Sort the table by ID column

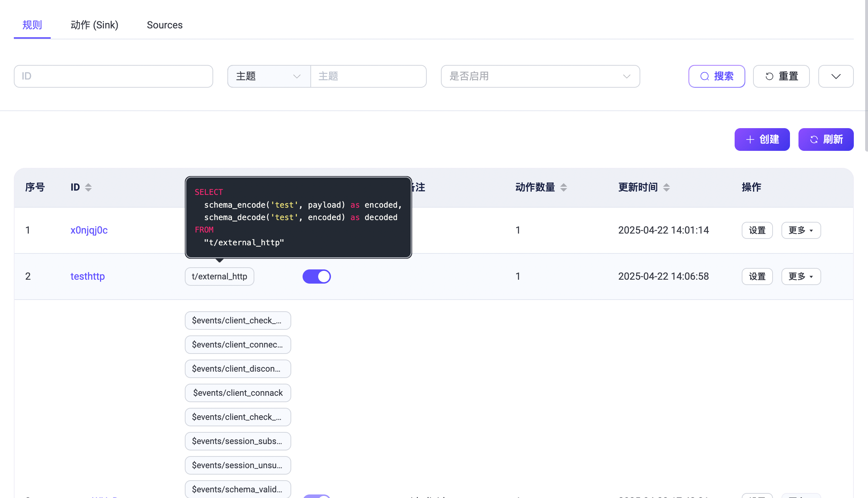pyautogui.click(x=88, y=187)
